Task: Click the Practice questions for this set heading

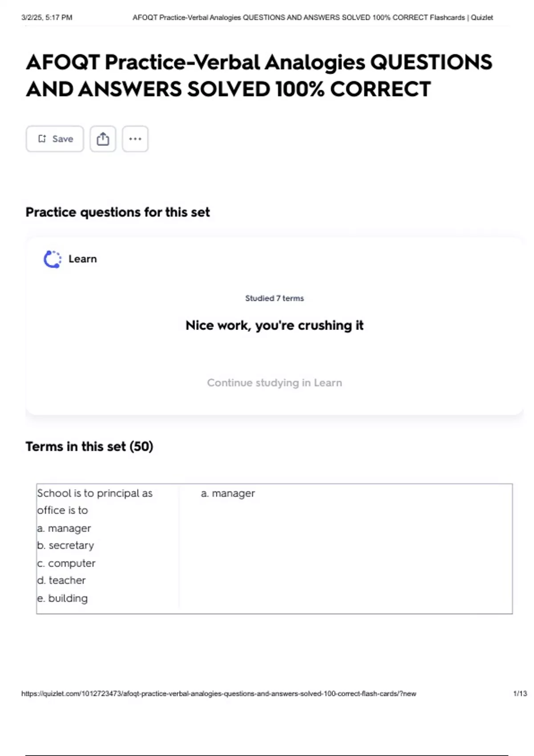Action: pyautogui.click(x=117, y=212)
